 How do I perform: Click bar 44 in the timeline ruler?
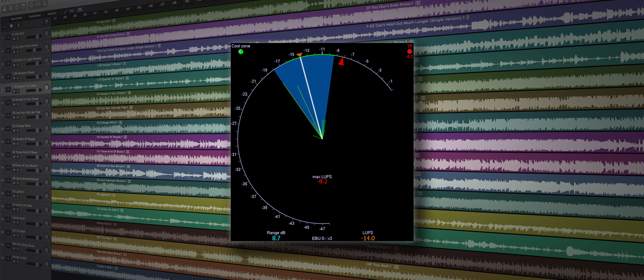point(128,9)
